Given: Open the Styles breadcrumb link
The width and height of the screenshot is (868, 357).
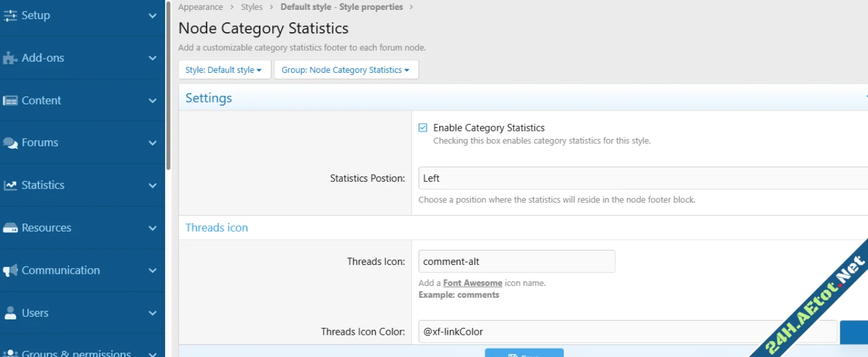Looking at the screenshot, I should pyautogui.click(x=252, y=7).
